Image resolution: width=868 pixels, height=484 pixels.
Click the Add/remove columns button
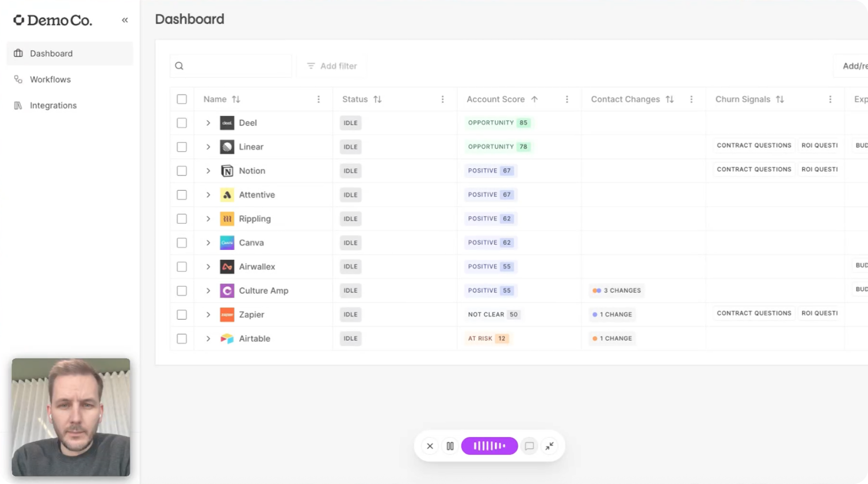point(852,66)
